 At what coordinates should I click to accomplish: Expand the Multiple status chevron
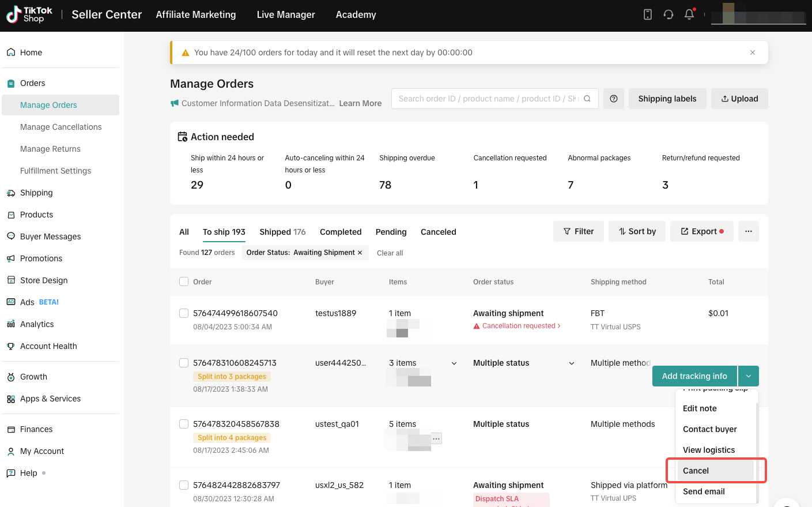[x=572, y=363]
